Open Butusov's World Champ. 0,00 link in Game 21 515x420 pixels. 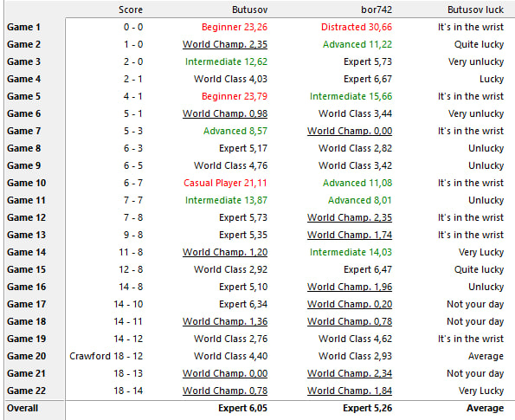225,373
